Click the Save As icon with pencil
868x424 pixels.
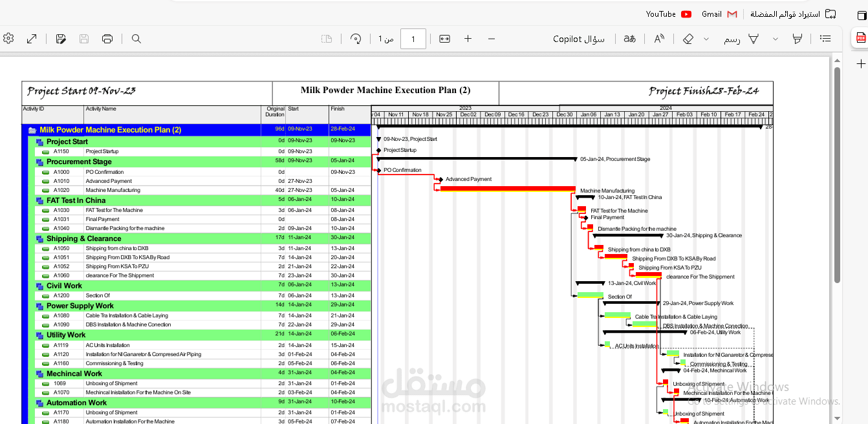(61, 39)
